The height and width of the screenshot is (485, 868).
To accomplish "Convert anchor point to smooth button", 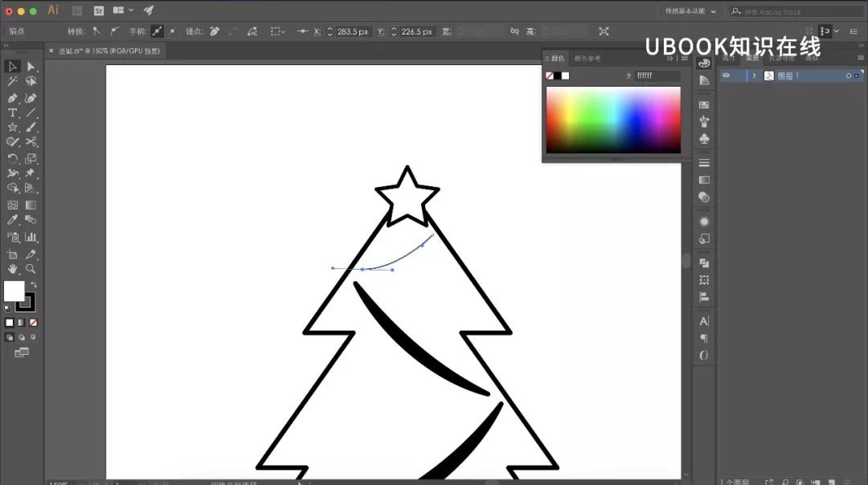I will pyautogui.click(x=115, y=31).
